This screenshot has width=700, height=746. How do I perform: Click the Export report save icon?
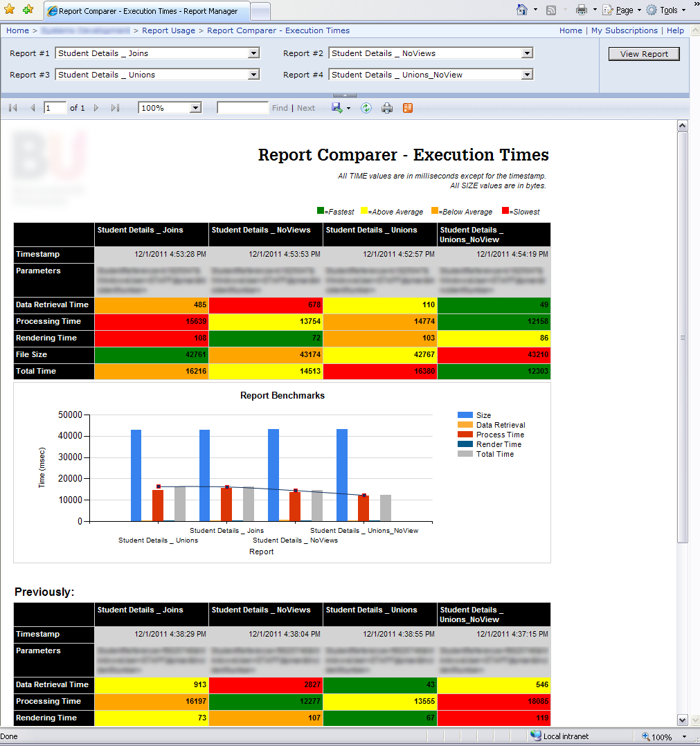click(337, 108)
